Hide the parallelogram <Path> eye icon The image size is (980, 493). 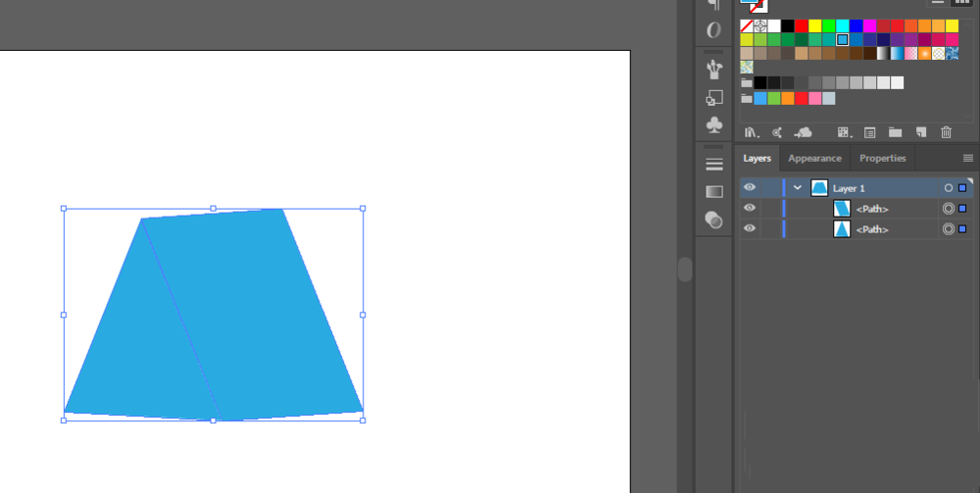point(750,208)
